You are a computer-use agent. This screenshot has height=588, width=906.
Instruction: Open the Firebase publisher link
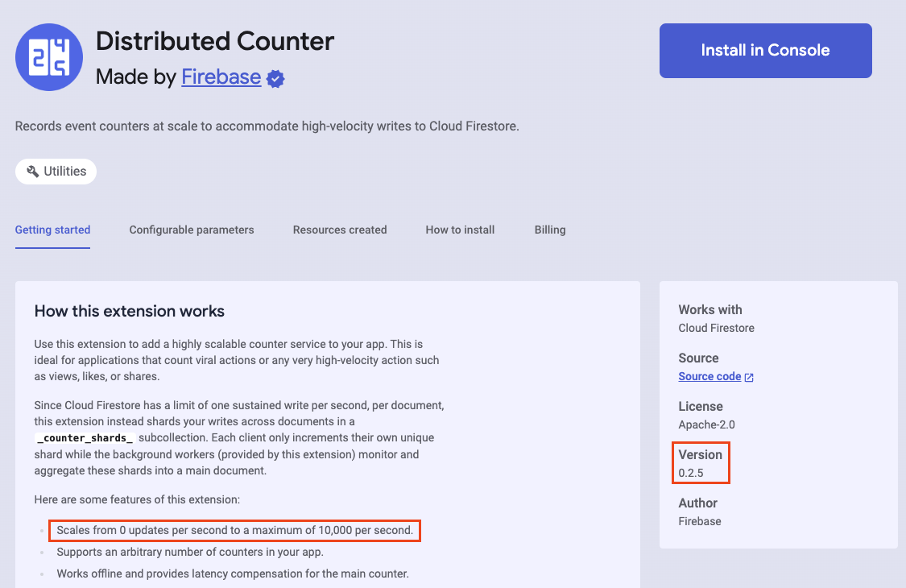[x=221, y=77]
